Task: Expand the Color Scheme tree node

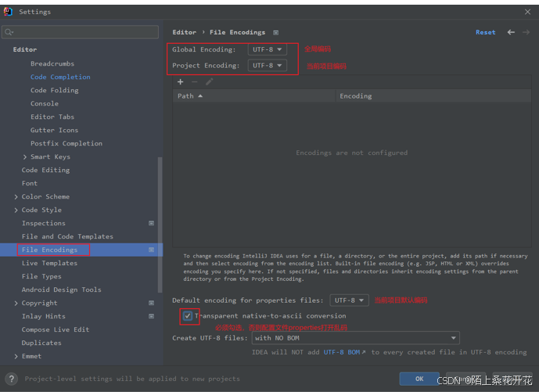Action: tap(16, 196)
